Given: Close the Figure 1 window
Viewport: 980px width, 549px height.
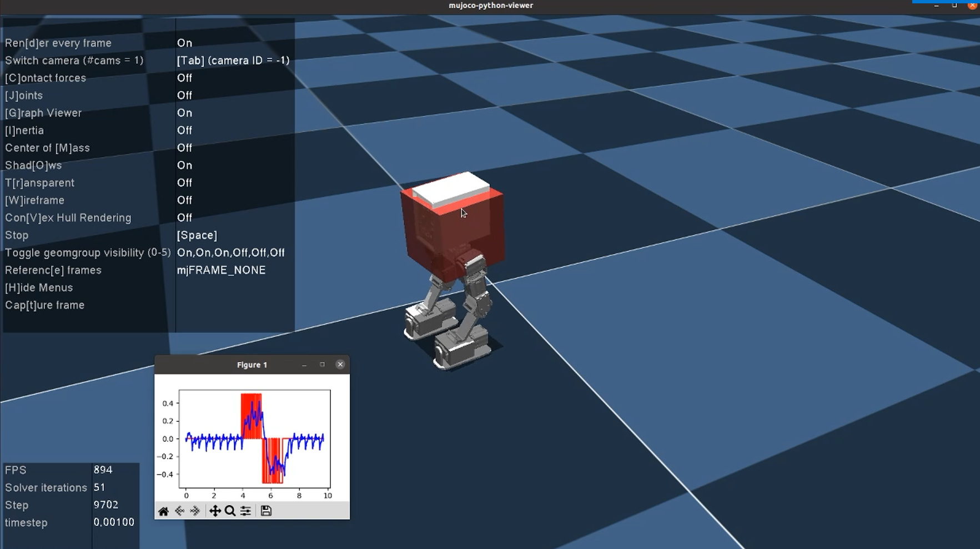Looking at the screenshot, I should [340, 365].
